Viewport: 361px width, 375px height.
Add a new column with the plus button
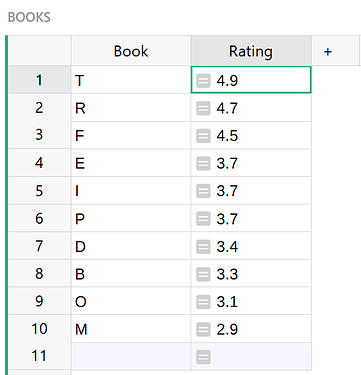point(328,51)
